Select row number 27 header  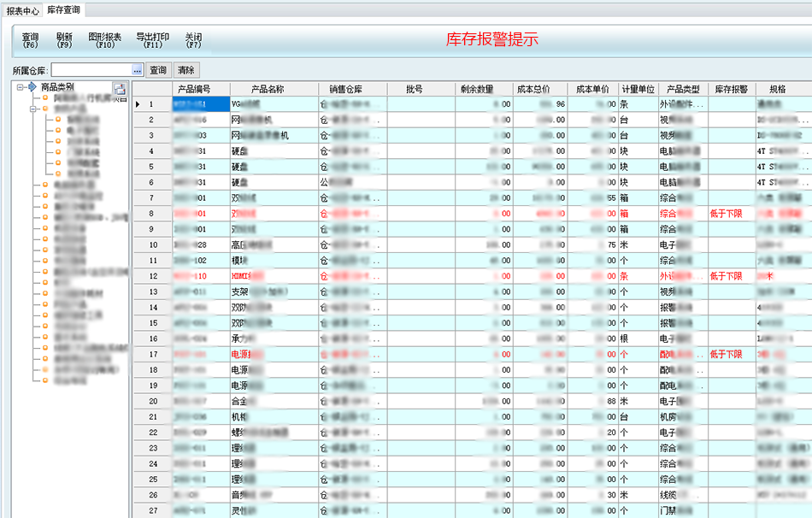[x=152, y=511]
